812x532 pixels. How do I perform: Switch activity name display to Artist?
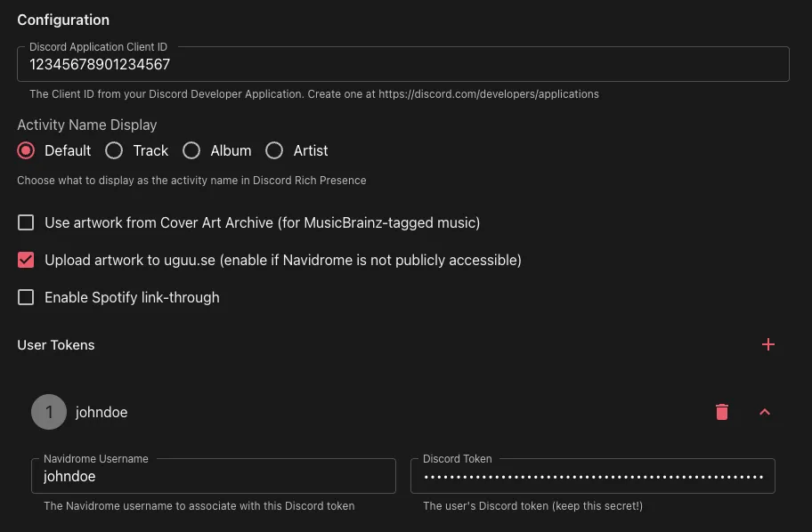(274, 150)
